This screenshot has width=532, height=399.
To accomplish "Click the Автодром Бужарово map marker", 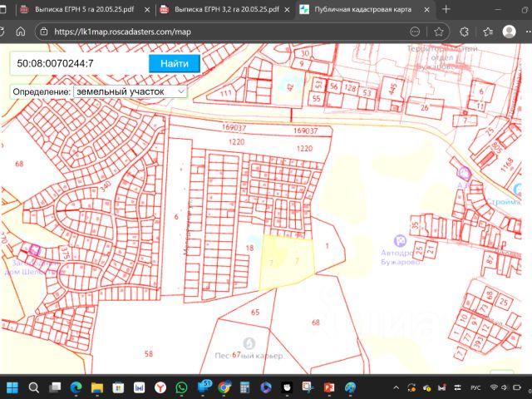I will coord(401,239).
